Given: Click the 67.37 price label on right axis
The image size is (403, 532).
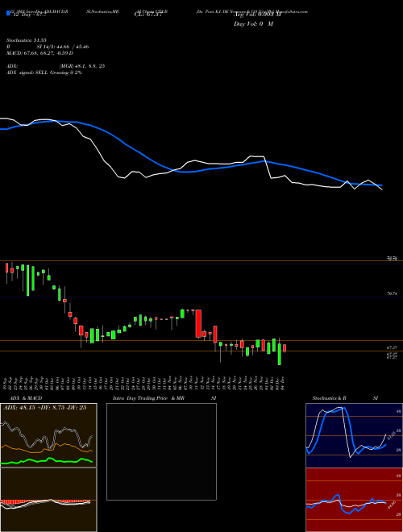Looking at the screenshot, I should [x=392, y=348].
